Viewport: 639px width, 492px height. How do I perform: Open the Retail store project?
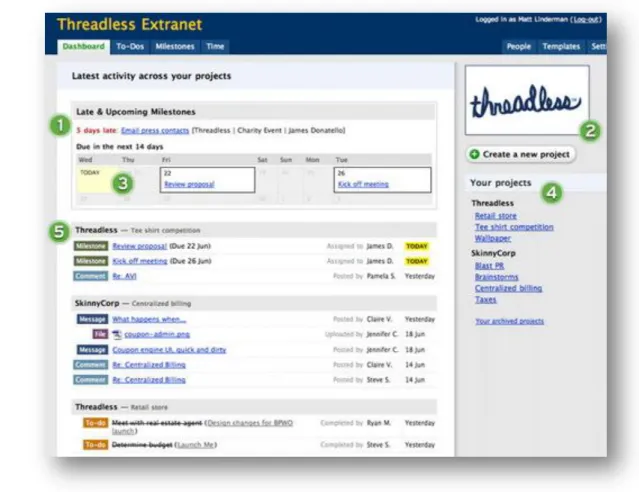tap(496, 216)
